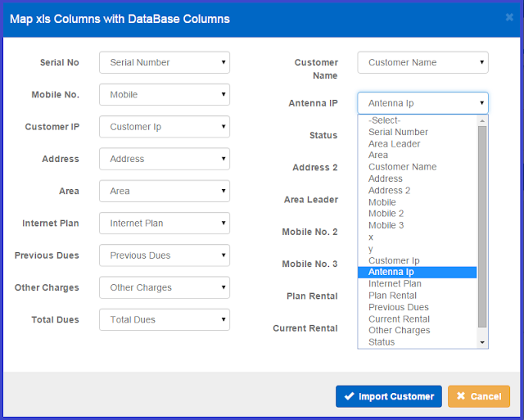This screenshot has height=420, width=524.
Task: Close the Map xls Columns dialog
Action: point(509,17)
